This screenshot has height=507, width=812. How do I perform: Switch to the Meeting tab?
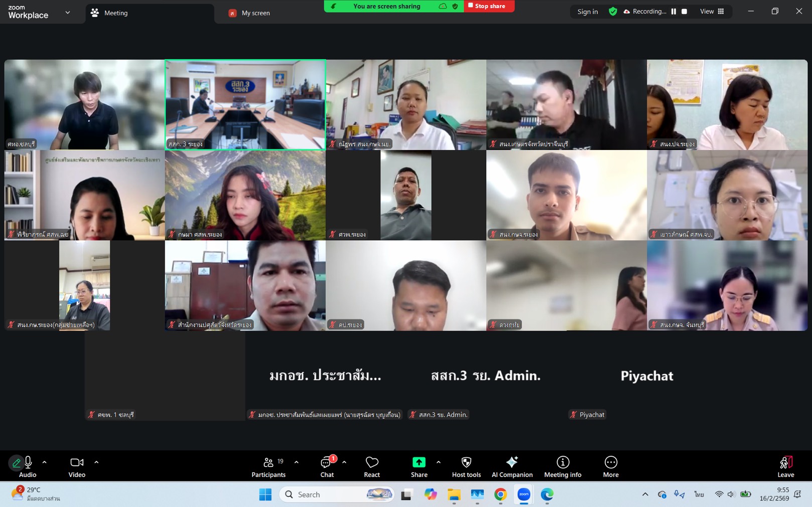(x=115, y=13)
